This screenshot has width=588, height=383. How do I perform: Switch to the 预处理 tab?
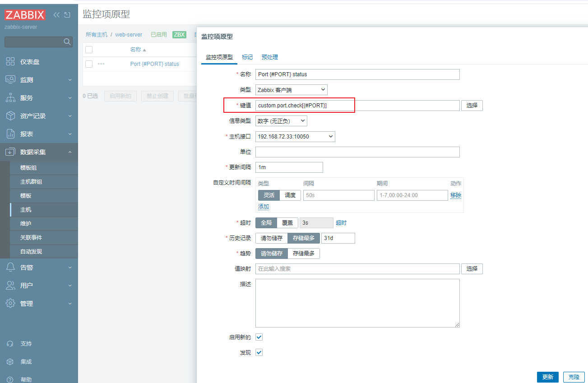tap(270, 57)
